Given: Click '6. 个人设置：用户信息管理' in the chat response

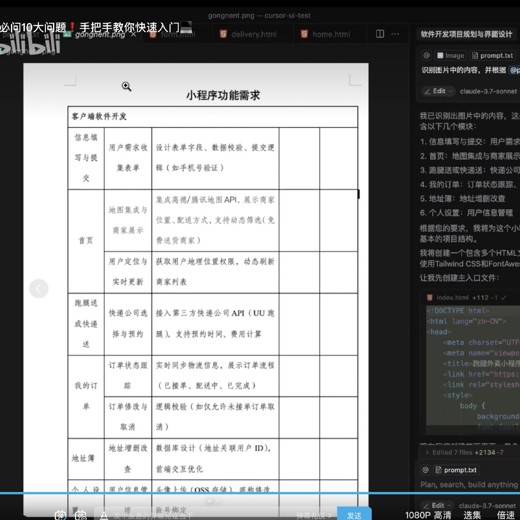Looking at the screenshot, I should pyautogui.click(x=466, y=213).
